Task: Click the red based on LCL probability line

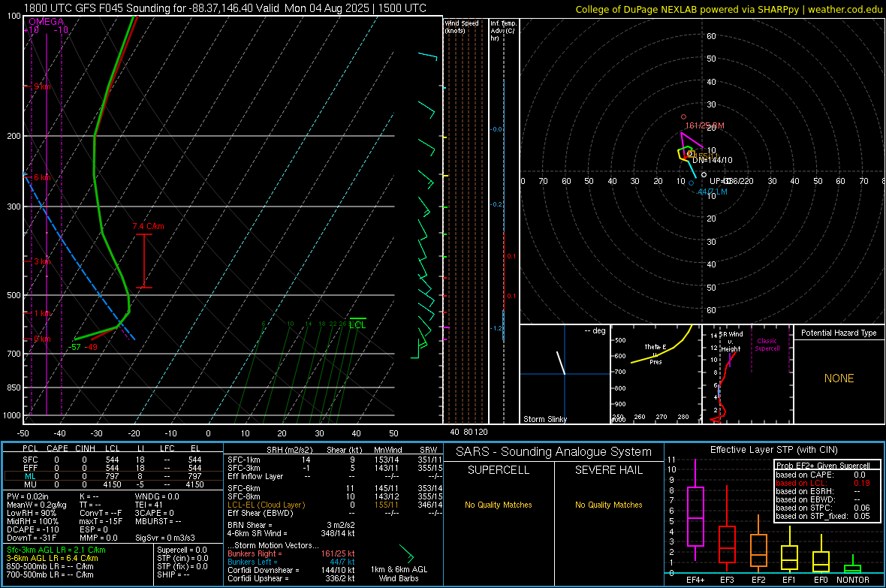Action: point(823,483)
